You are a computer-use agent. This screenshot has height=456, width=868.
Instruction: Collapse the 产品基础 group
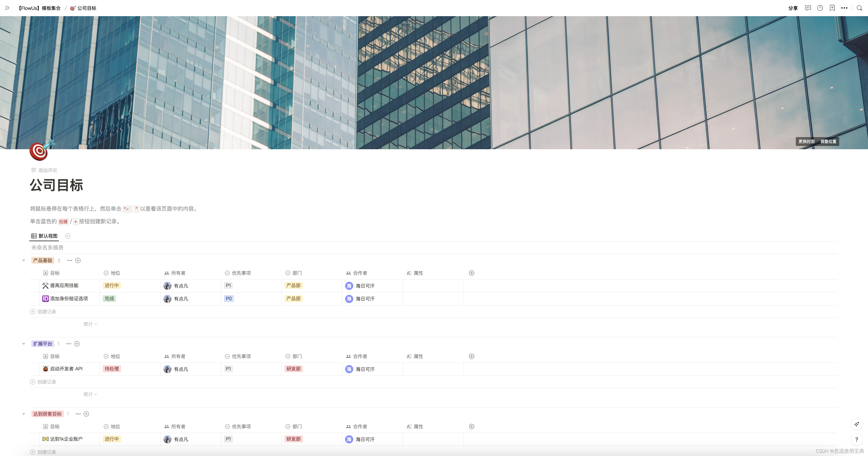pos(23,261)
